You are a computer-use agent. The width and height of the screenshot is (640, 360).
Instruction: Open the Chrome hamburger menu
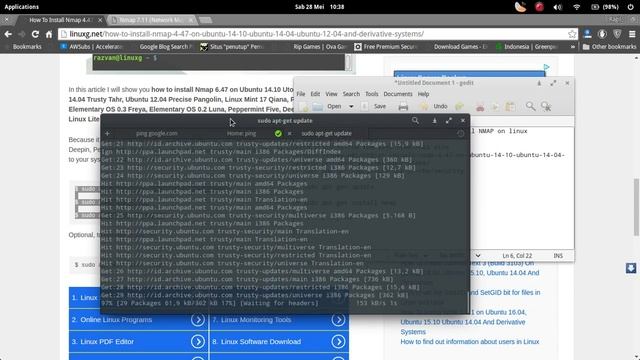(x=632, y=34)
